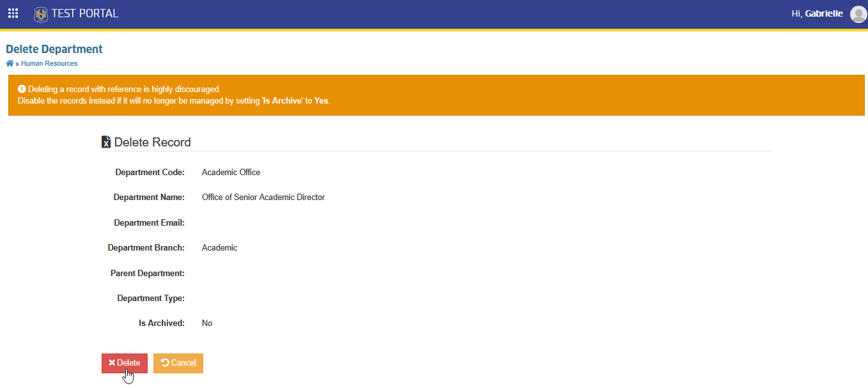This screenshot has width=868, height=388.
Task: Click the exclamation warning icon in banner
Action: [x=22, y=89]
